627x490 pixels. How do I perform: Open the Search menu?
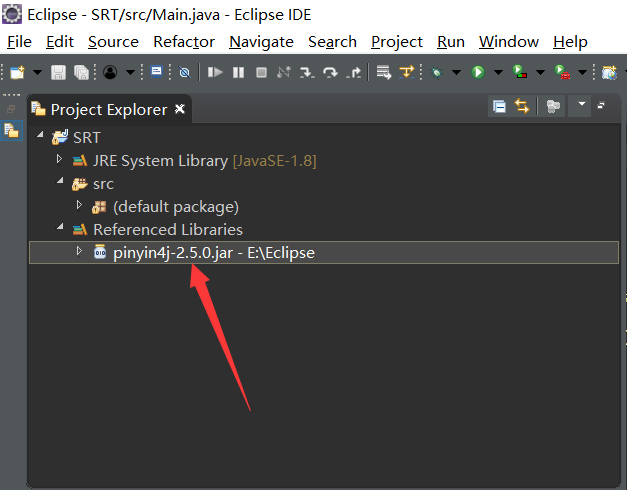tap(332, 42)
